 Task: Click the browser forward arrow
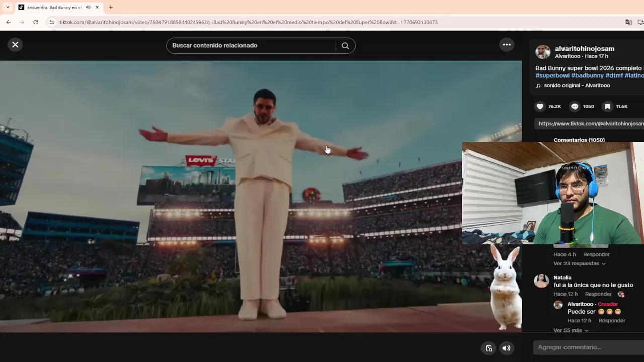tap(22, 22)
